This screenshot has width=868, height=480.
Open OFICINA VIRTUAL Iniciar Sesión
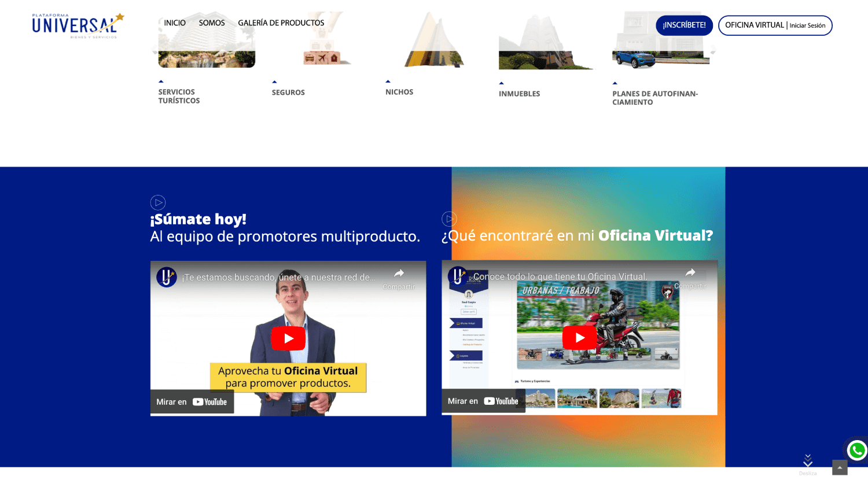[x=775, y=25]
